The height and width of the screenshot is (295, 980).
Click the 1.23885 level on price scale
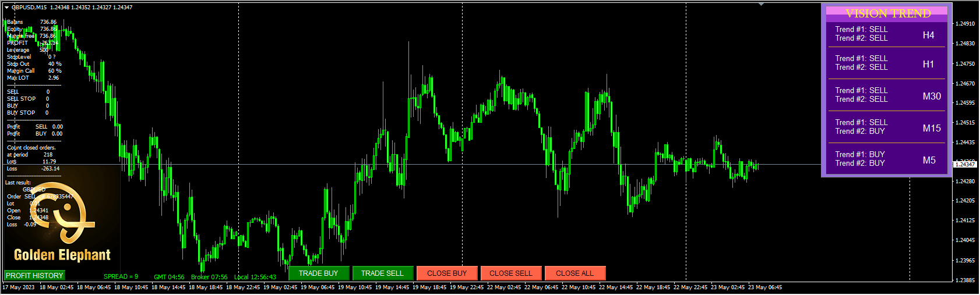(x=965, y=280)
